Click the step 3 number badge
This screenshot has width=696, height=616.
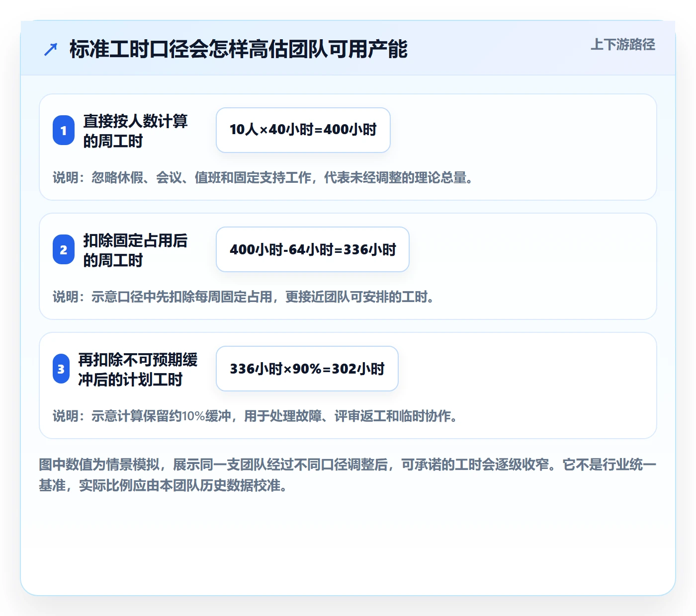click(x=61, y=369)
